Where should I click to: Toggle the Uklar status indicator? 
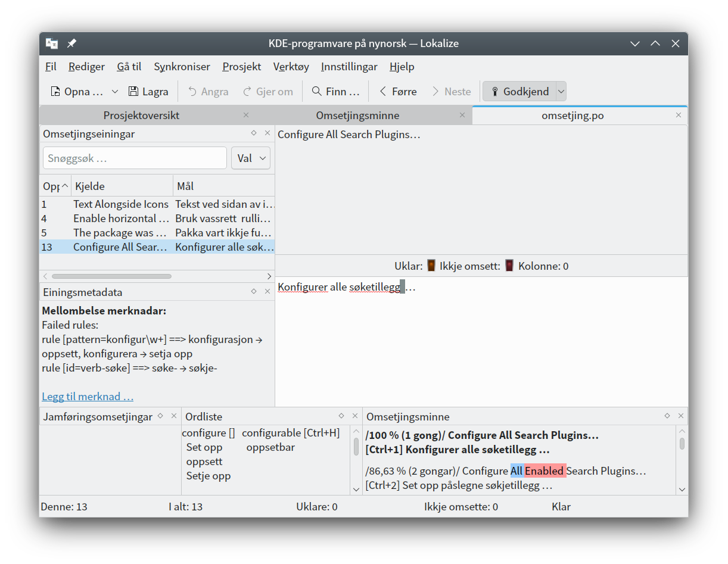(x=431, y=266)
